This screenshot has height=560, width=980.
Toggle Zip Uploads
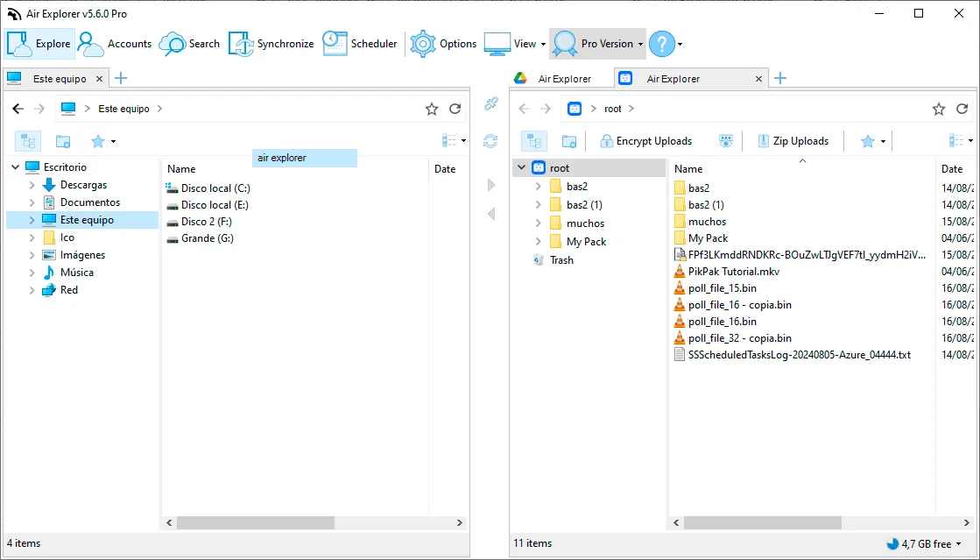[793, 141]
